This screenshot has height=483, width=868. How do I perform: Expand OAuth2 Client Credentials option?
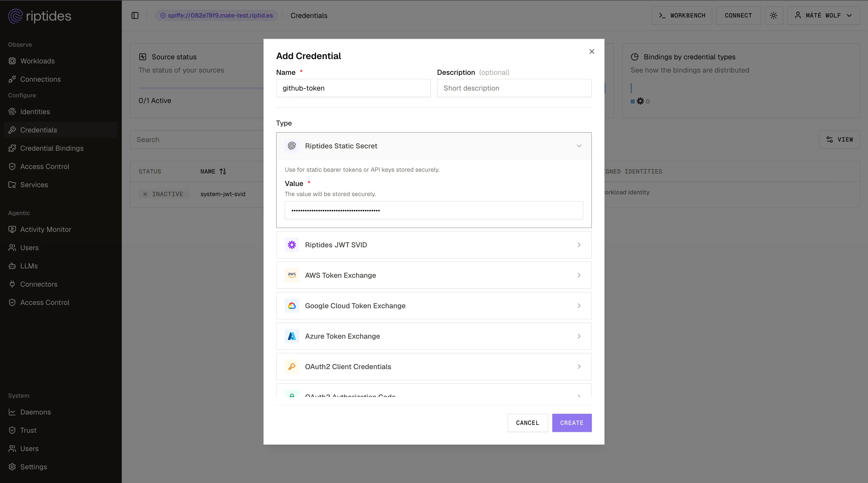(x=434, y=367)
